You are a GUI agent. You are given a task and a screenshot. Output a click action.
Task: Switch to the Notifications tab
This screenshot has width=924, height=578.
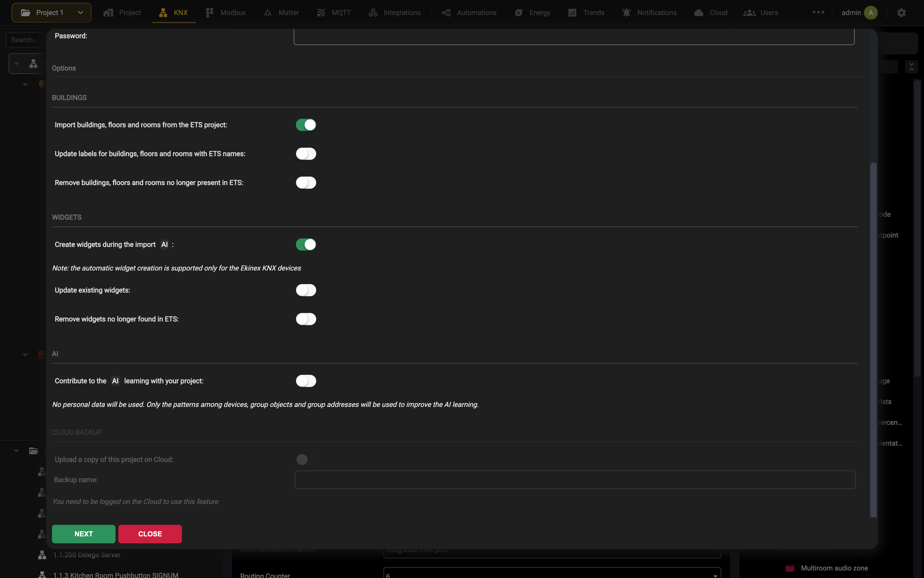click(x=649, y=13)
